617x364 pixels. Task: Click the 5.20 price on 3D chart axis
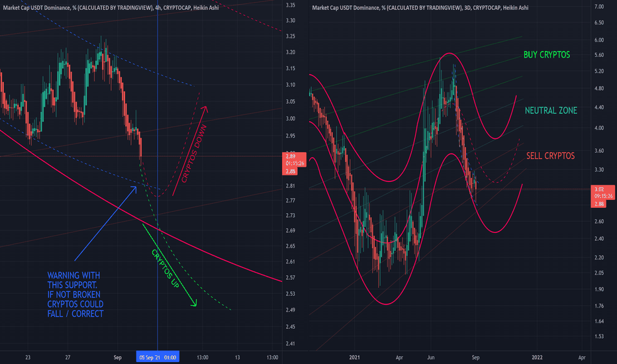click(599, 71)
